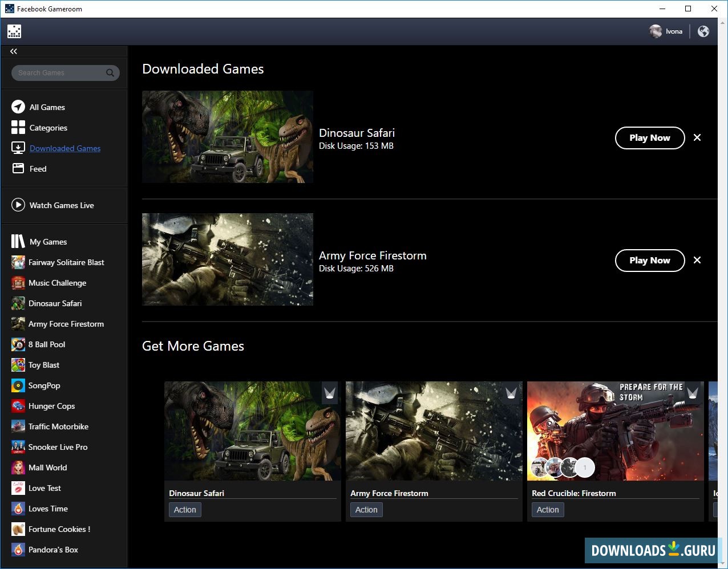The image size is (728, 569).
Task: Click the globe notifications icon
Action: pyautogui.click(x=703, y=31)
